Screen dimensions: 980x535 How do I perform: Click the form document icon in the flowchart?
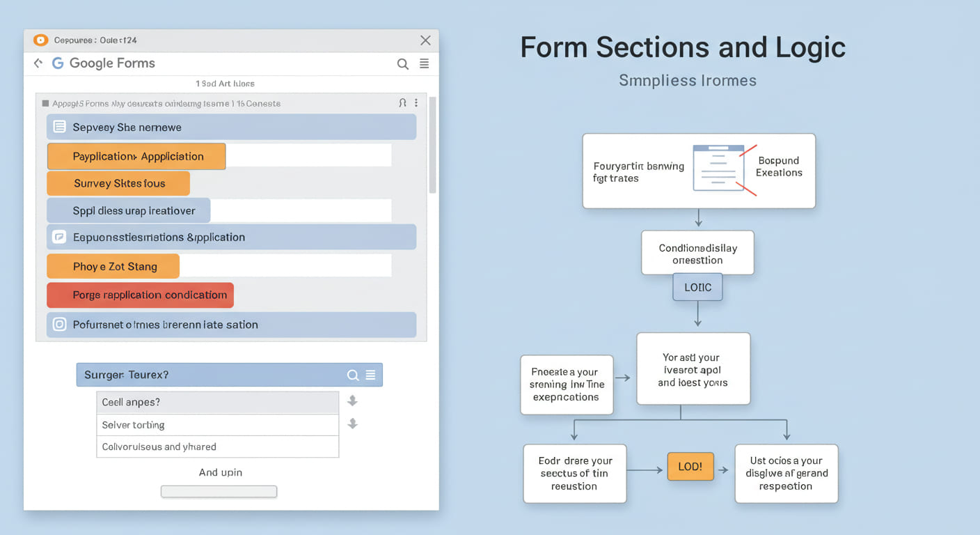718,168
